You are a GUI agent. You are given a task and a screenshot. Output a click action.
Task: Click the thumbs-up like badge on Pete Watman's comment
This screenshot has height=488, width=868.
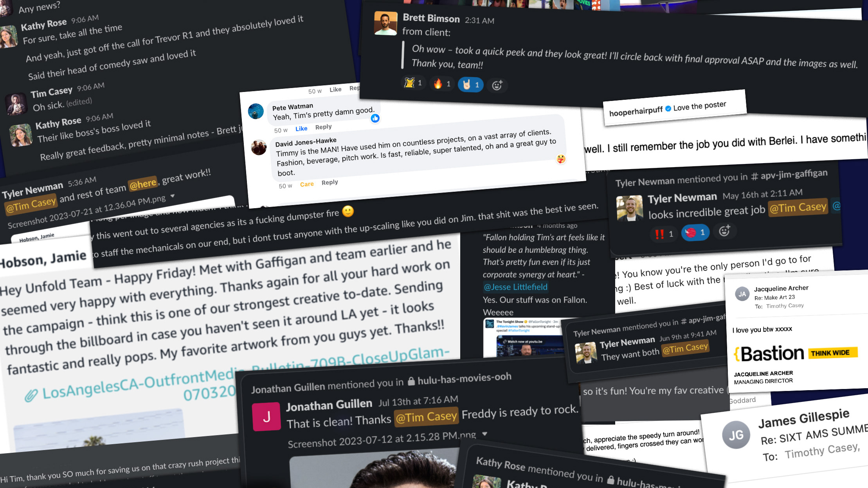pyautogui.click(x=375, y=118)
